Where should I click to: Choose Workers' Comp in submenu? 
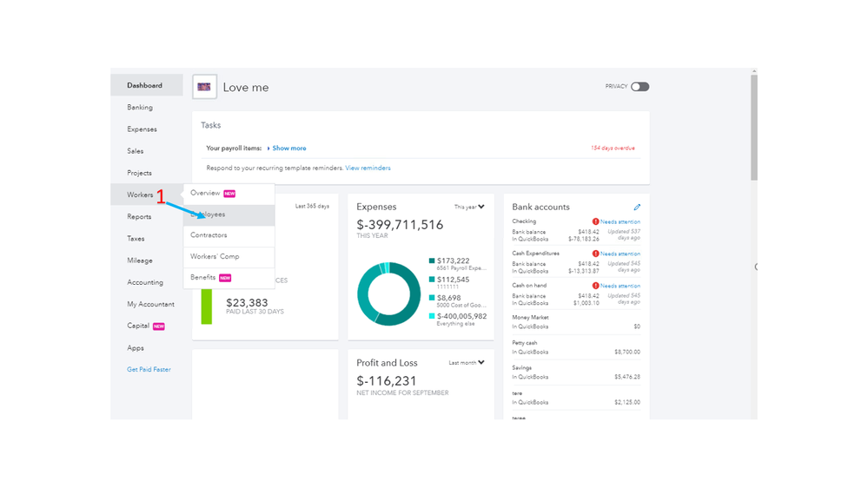229,257
